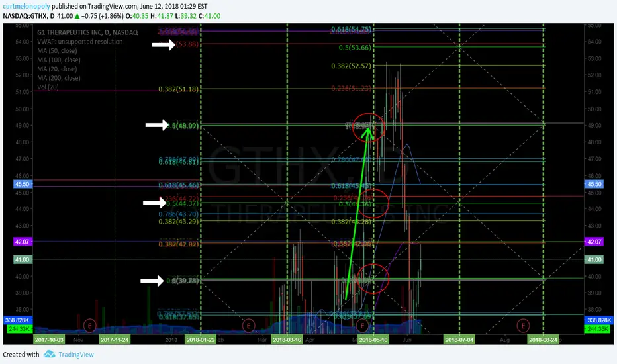The width and height of the screenshot is (617, 364).
Task: Click the 45.50 price tag on left axis
Action: [x=23, y=184]
